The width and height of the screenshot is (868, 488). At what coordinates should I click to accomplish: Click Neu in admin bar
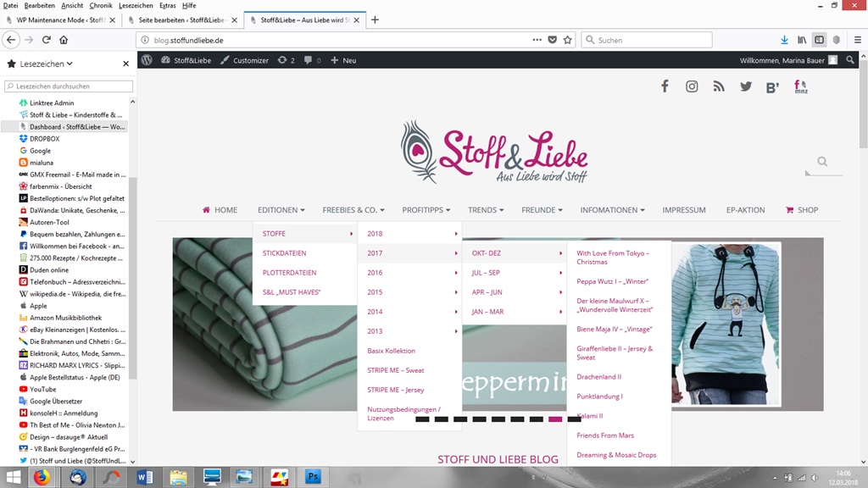tap(343, 60)
